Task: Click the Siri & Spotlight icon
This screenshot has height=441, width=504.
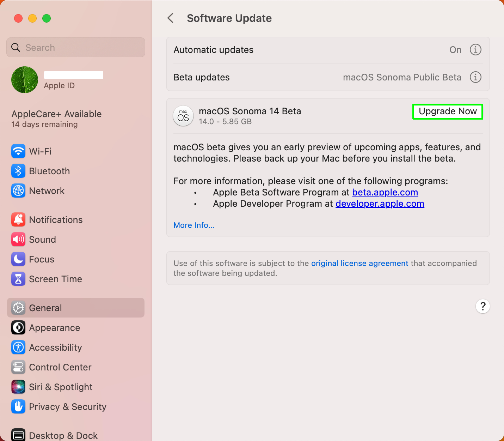Action: coord(18,387)
